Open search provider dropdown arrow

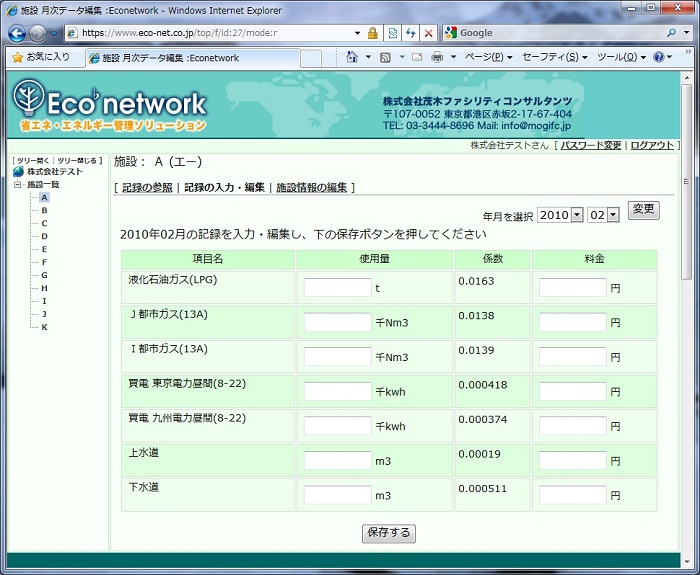[x=686, y=33]
